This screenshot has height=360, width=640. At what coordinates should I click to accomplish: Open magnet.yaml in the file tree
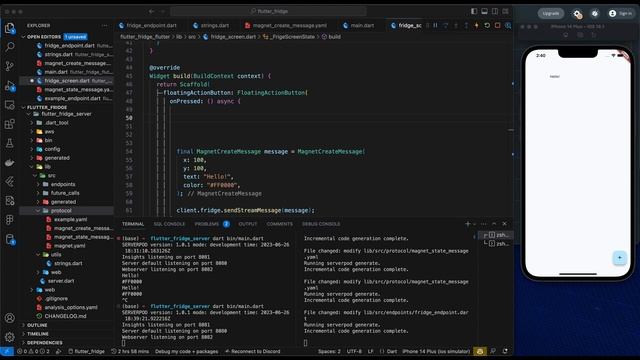(69, 246)
